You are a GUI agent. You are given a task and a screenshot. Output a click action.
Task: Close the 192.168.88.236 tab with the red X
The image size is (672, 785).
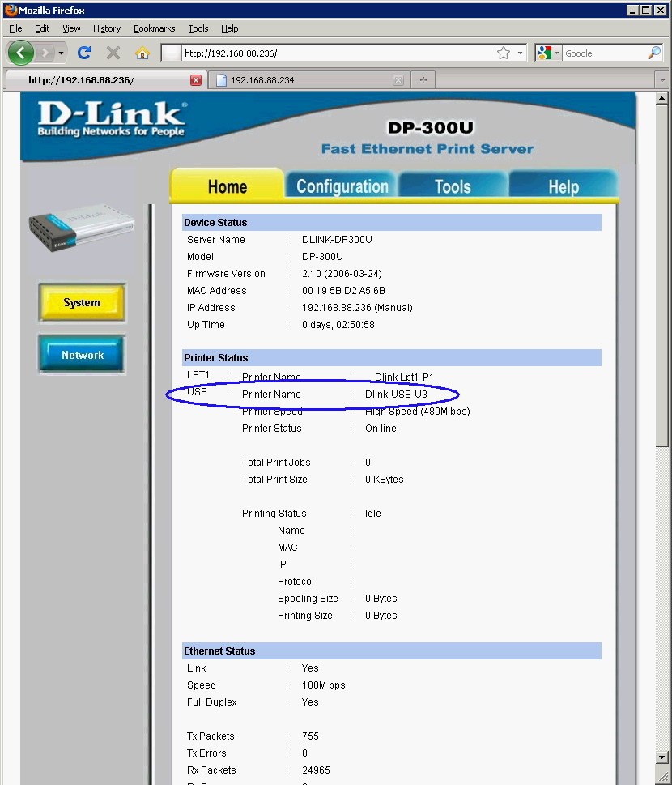(196, 80)
